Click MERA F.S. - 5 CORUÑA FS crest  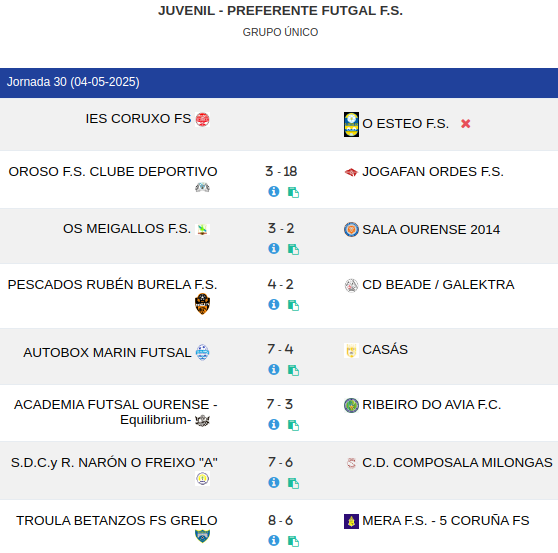351,521
